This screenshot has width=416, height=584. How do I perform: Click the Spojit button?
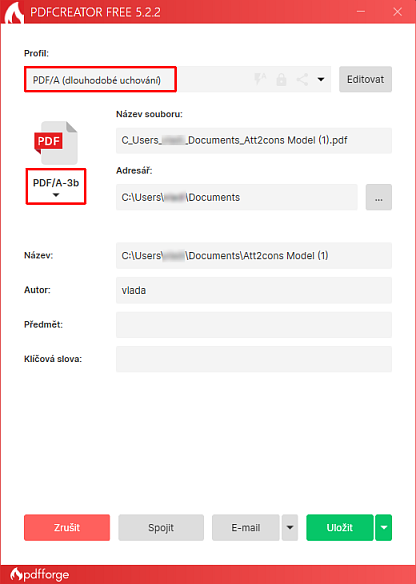pos(161,527)
